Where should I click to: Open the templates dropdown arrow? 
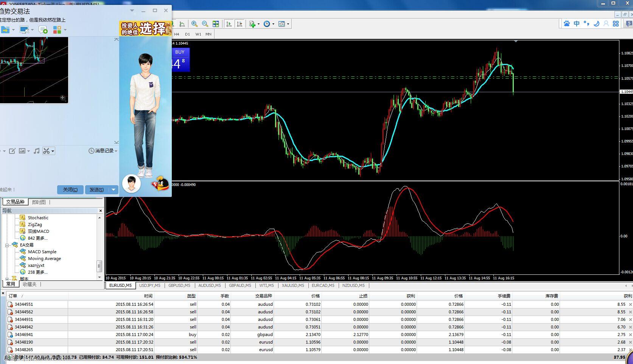[x=288, y=24]
